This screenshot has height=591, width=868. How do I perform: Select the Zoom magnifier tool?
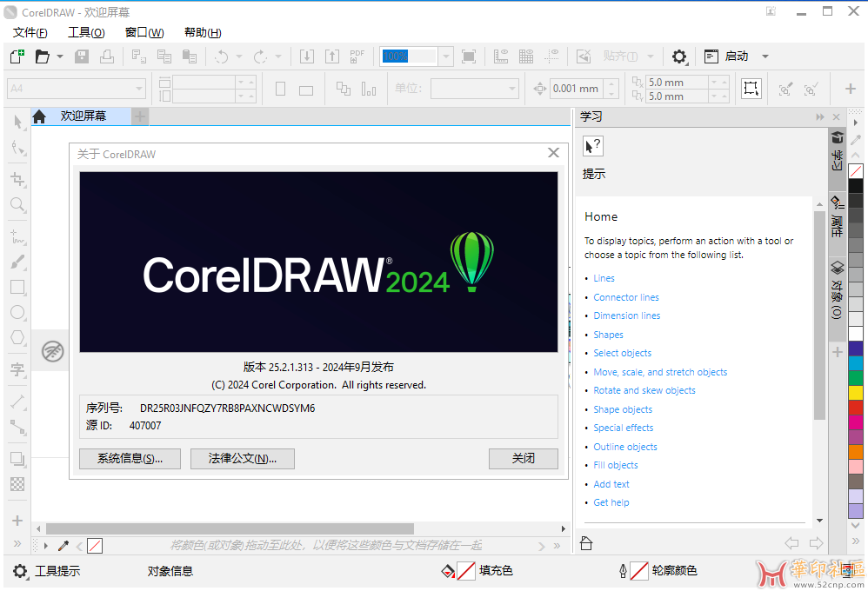click(x=17, y=205)
